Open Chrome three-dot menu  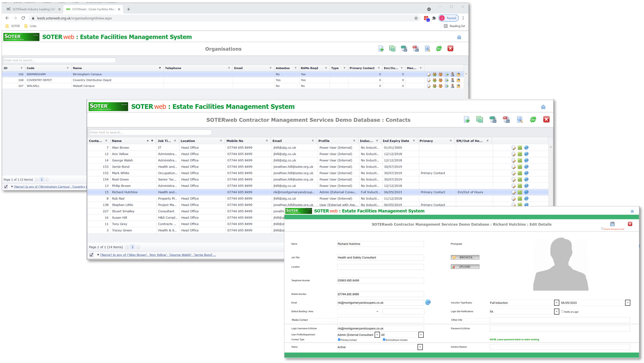463,18
